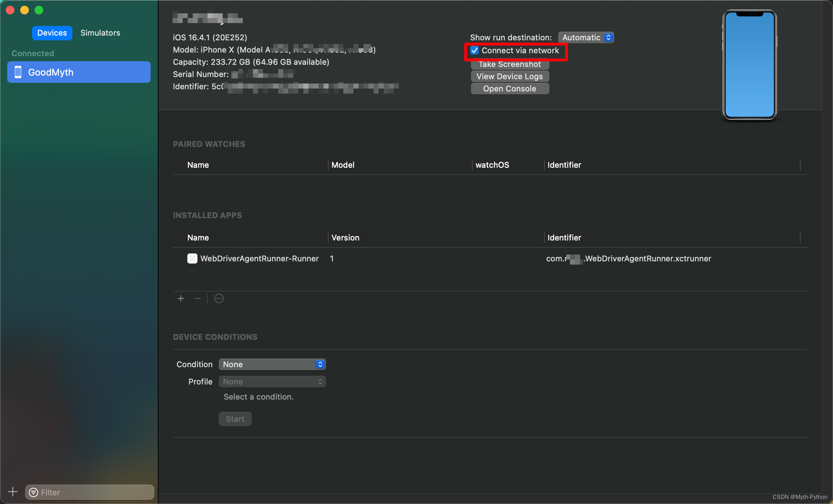Click the Start condition button

pyautogui.click(x=235, y=419)
